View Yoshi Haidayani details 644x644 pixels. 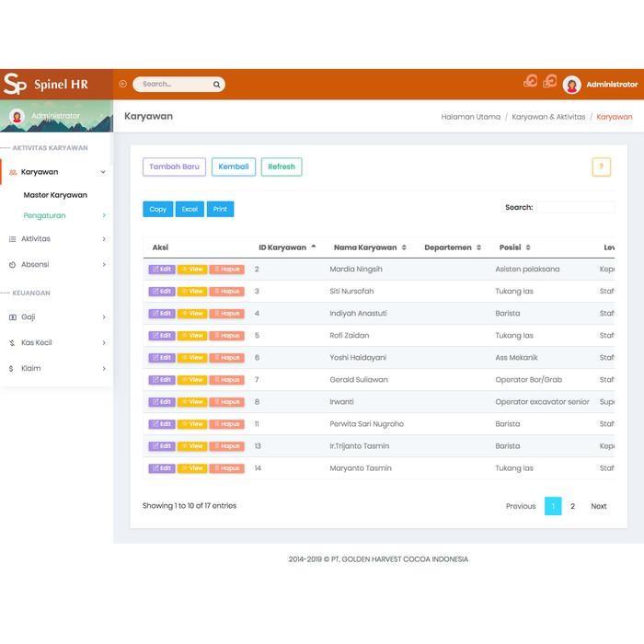pos(192,358)
